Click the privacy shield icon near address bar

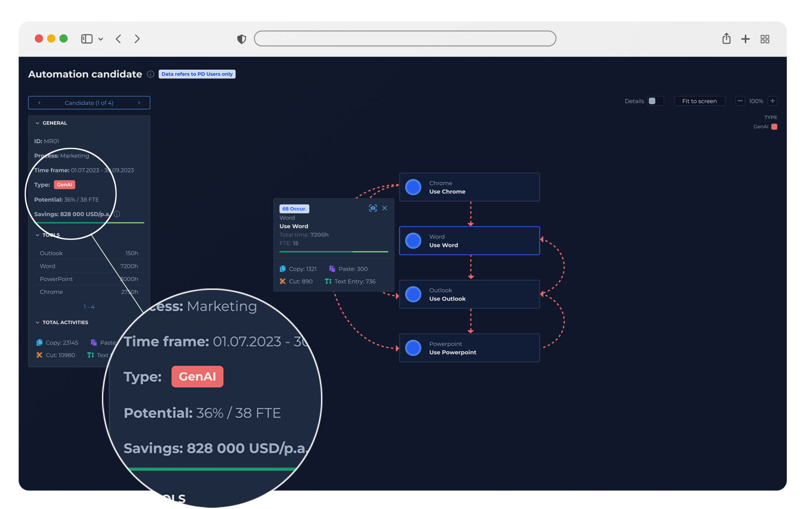tap(241, 39)
